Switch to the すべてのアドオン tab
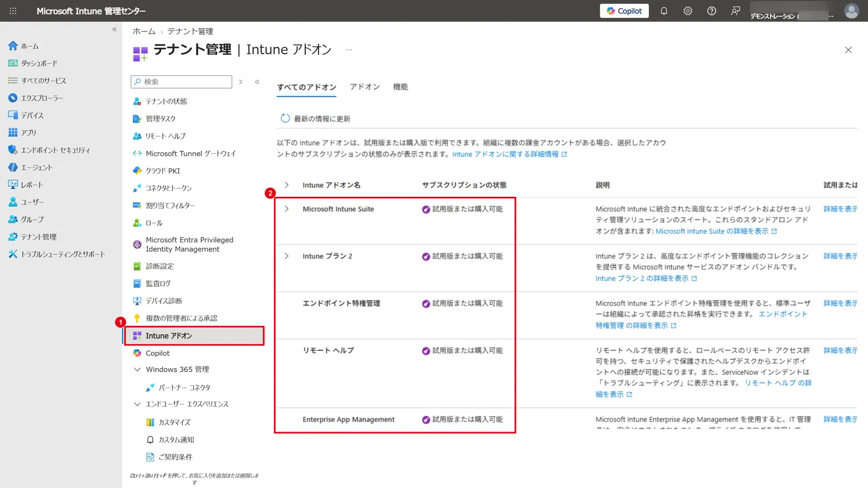Screen dimensions: 868x488 click(x=307, y=87)
